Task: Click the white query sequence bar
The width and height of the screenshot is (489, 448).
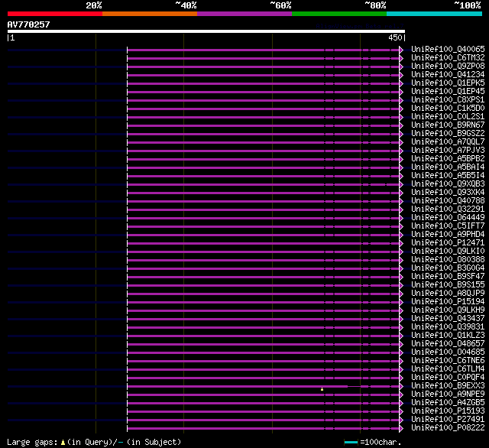Action: tap(206, 31)
